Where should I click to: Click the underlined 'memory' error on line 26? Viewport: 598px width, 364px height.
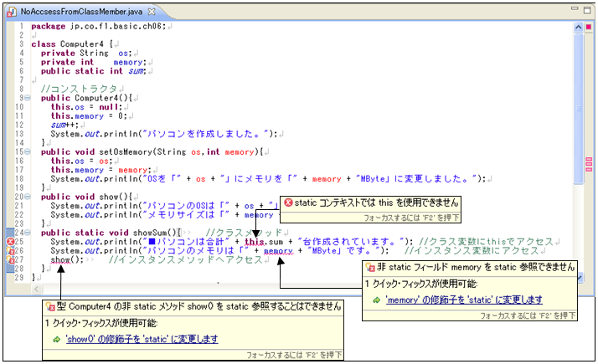277,250
